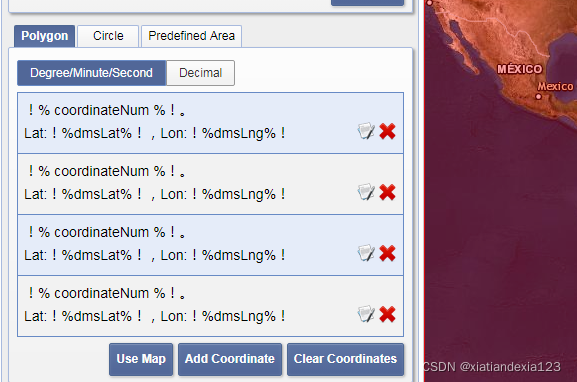Screen dimensions: 577x382
Task: Open the Circle tab
Action: tap(108, 36)
